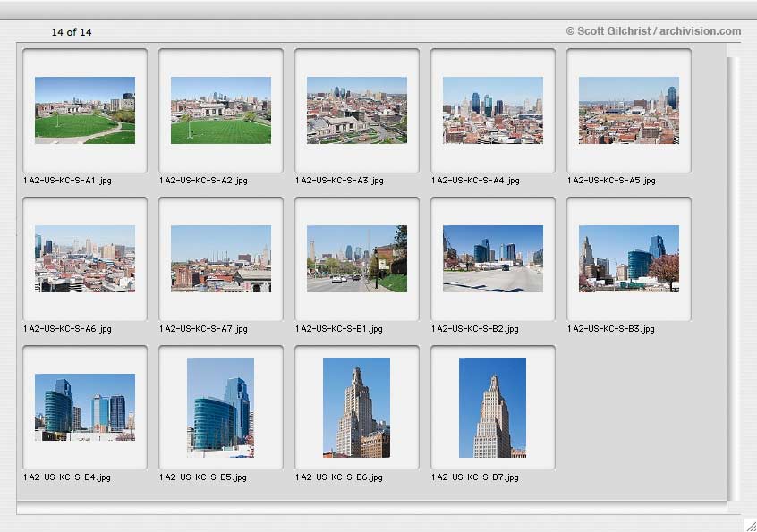Choose thumbnail 1A2-US-KC-S-A4.jpg
The height and width of the screenshot is (532, 757).
(x=493, y=111)
